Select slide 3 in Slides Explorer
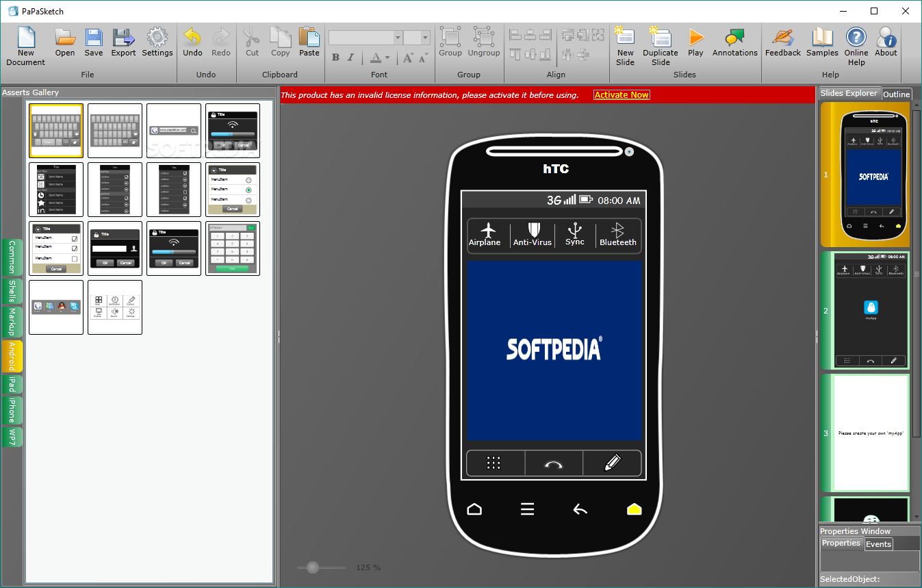 [x=865, y=433]
